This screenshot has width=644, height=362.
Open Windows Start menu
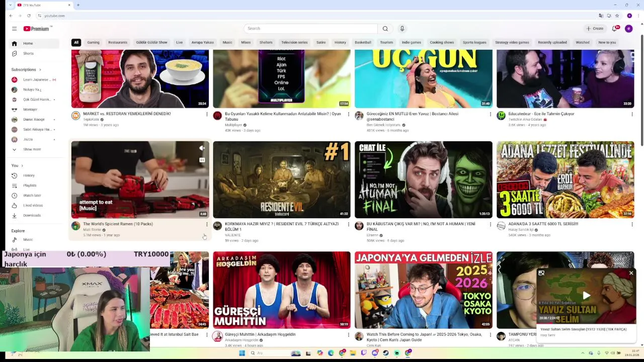[242, 353]
